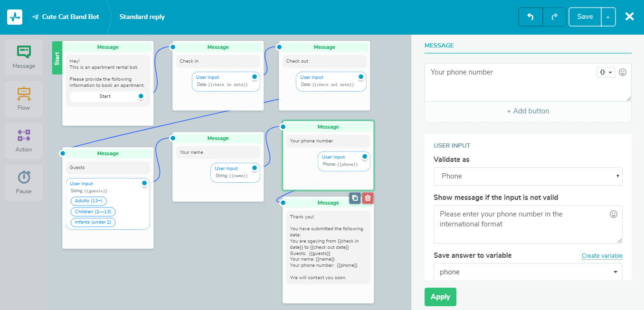Click the Your name block's input connector dot
Viewport: 644px width, 310px height.
[173, 138]
